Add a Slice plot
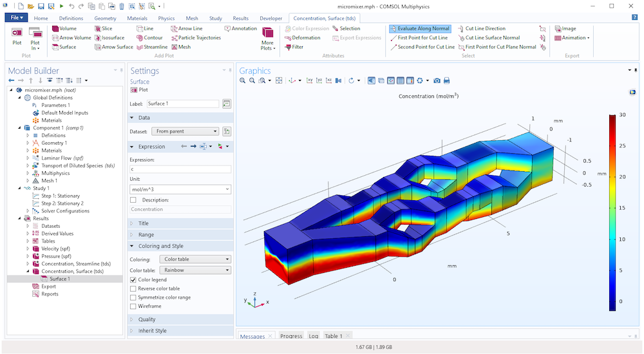644x354 pixels. [x=103, y=28]
